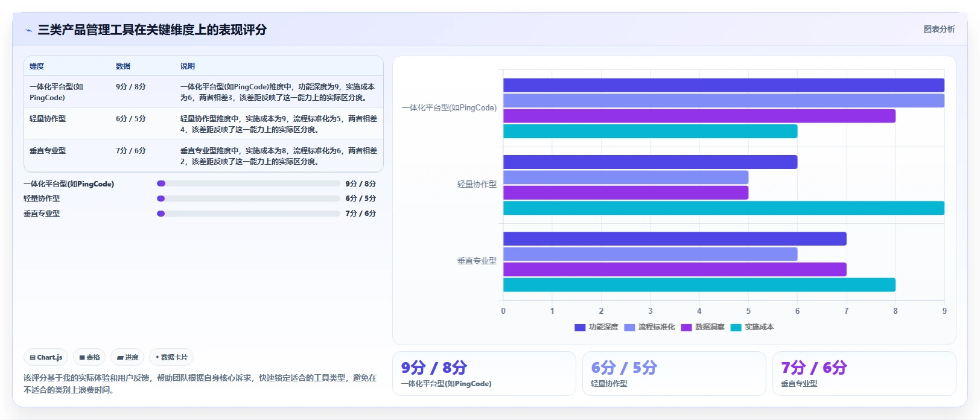Toggle the 功能深度 legend swatch
Image resolution: width=980 pixels, height=420 pixels.
click(580, 327)
